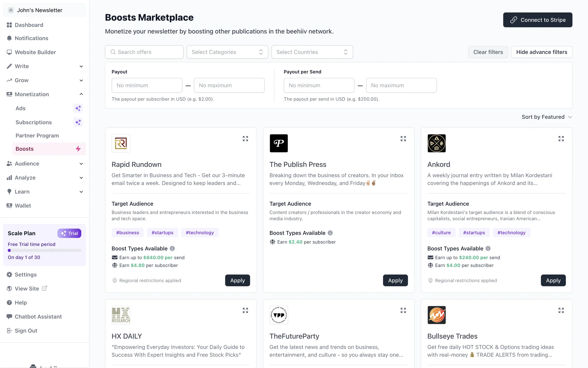
Task: Hide advance filters panel
Action: tap(541, 52)
